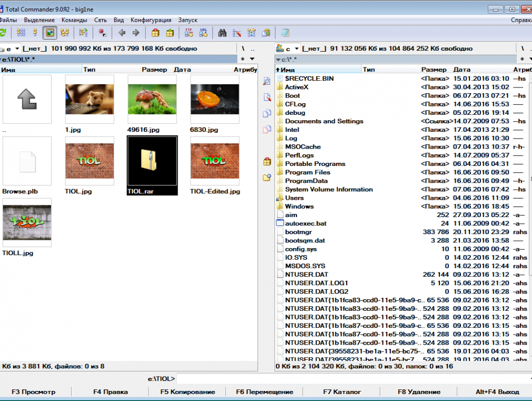Open the left panel directory history arrow
The width and height of the screenshot is (532, 401).
tap(252, 59)
